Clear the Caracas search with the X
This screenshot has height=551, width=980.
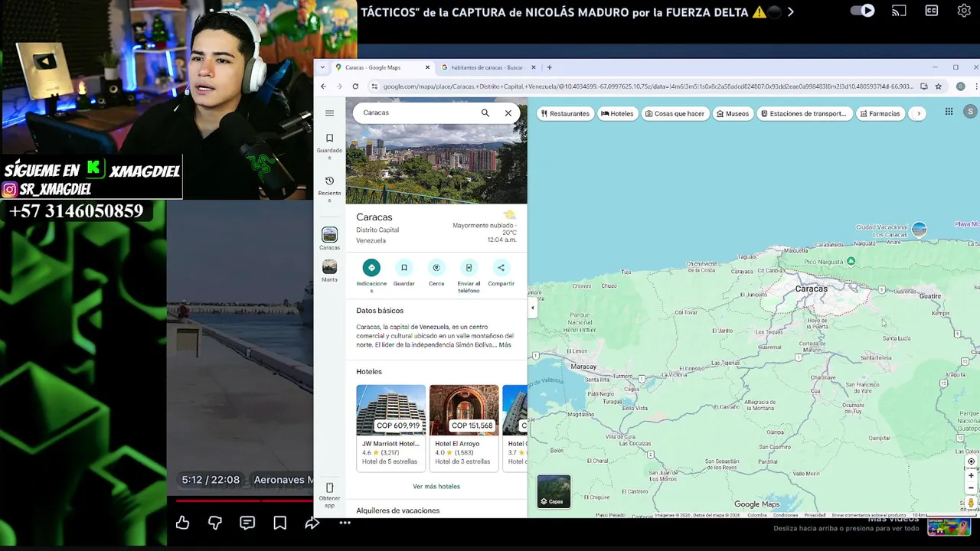pos(508,112)
